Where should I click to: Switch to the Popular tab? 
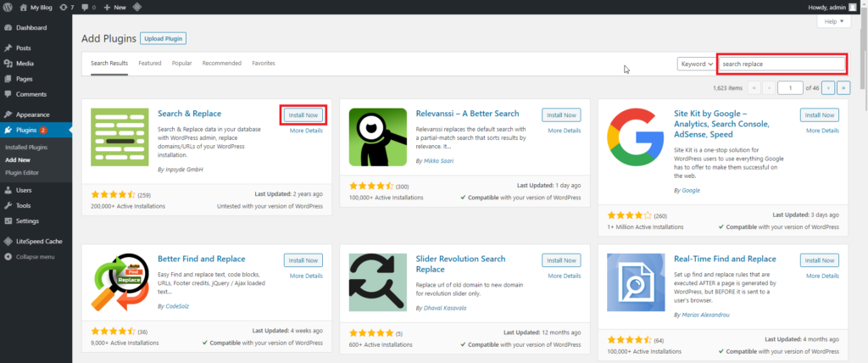click(181, 63)
